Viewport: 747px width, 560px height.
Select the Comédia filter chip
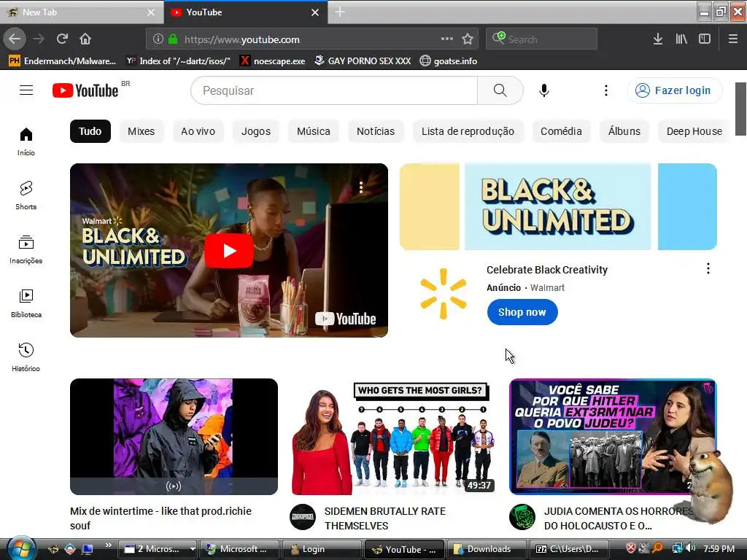[561, 131]
